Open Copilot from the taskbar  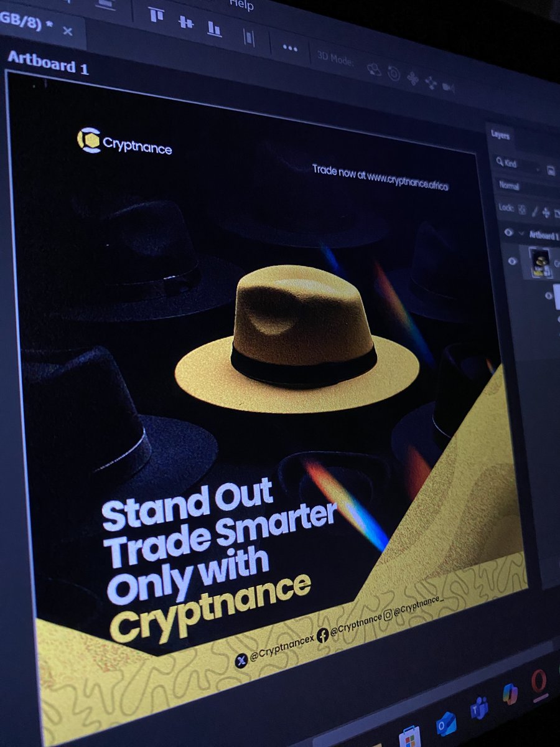click(x=510, y=694)
